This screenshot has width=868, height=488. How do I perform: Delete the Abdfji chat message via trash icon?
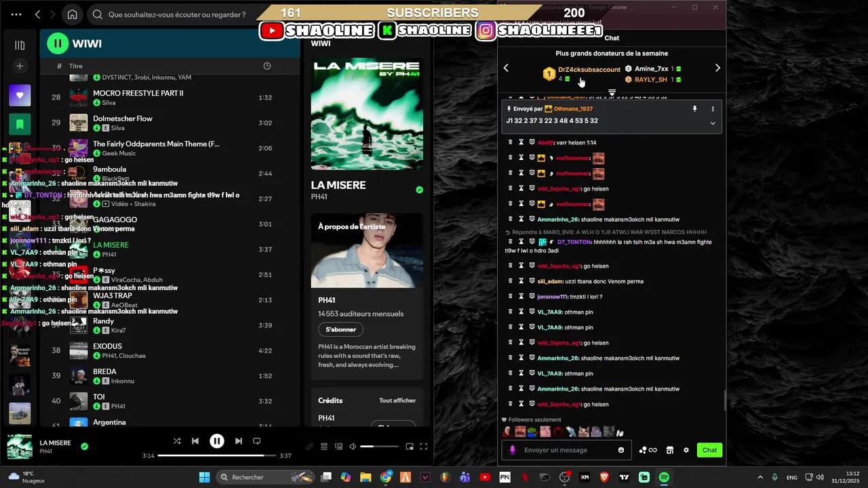(x=511, y=142)
